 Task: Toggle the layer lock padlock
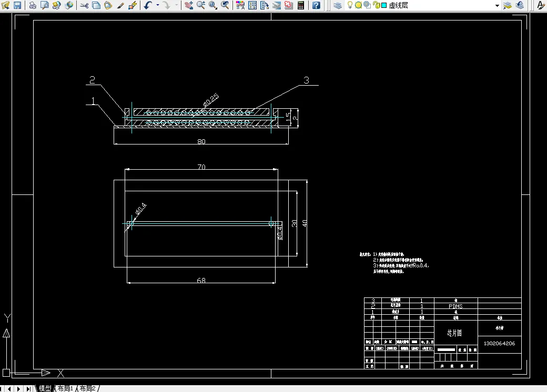click(376, 5)
